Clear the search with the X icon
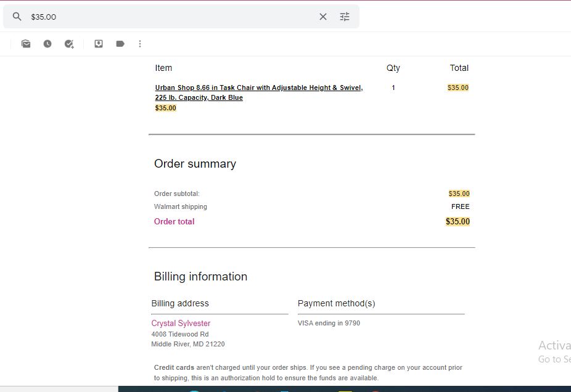 click(323, 17)
